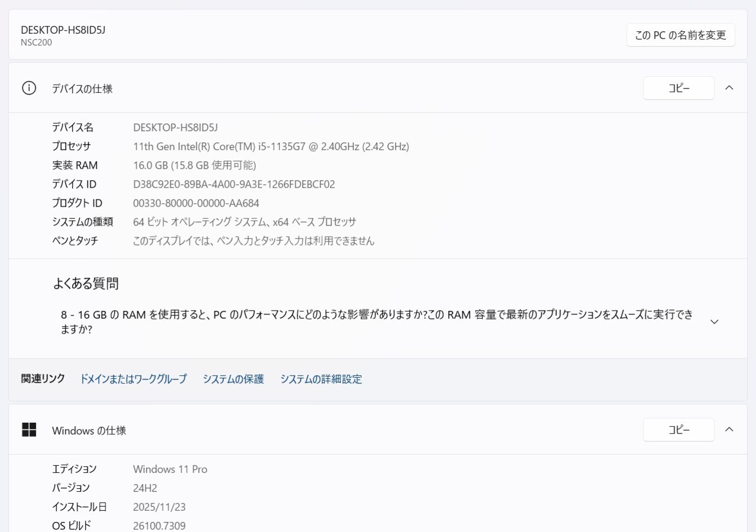Open the ドメインまたはワークグループ link
Screen dimensions: 756x532
pyautogui.click(x=133, y=379)
